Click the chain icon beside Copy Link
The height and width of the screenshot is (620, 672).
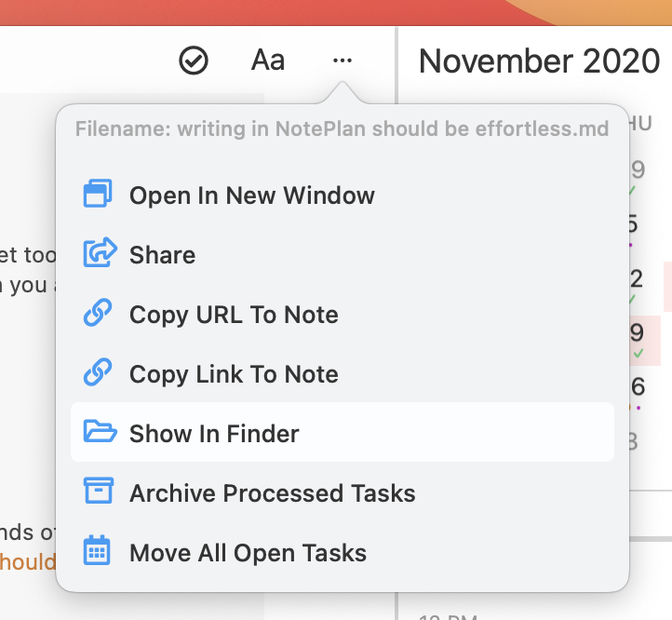[x=98, y=372]
